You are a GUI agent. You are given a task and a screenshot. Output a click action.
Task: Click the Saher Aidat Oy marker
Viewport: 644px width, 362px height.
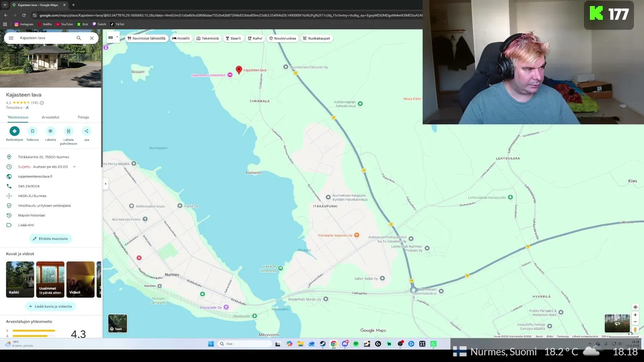pos(382,278)
